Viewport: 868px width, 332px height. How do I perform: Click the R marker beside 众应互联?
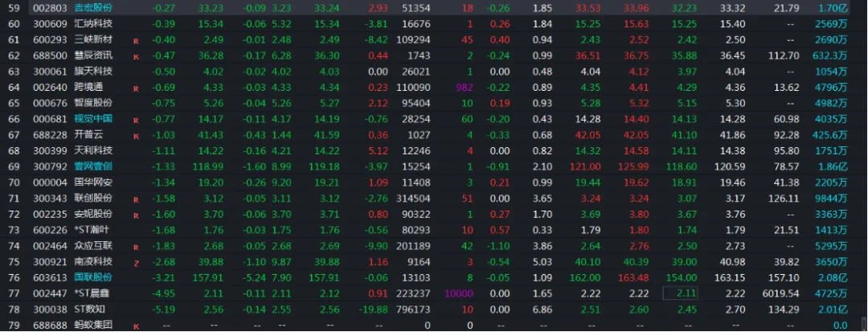[x=136, y=248]
